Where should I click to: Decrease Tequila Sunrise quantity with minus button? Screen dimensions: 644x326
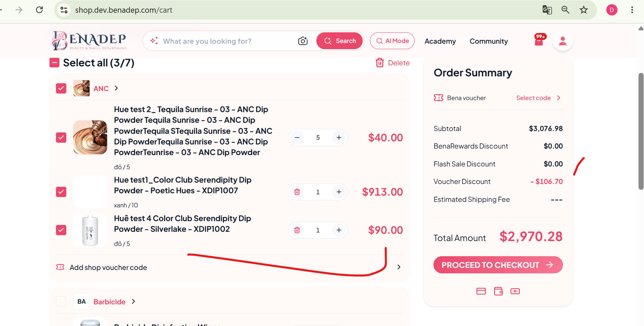[297, 138]
